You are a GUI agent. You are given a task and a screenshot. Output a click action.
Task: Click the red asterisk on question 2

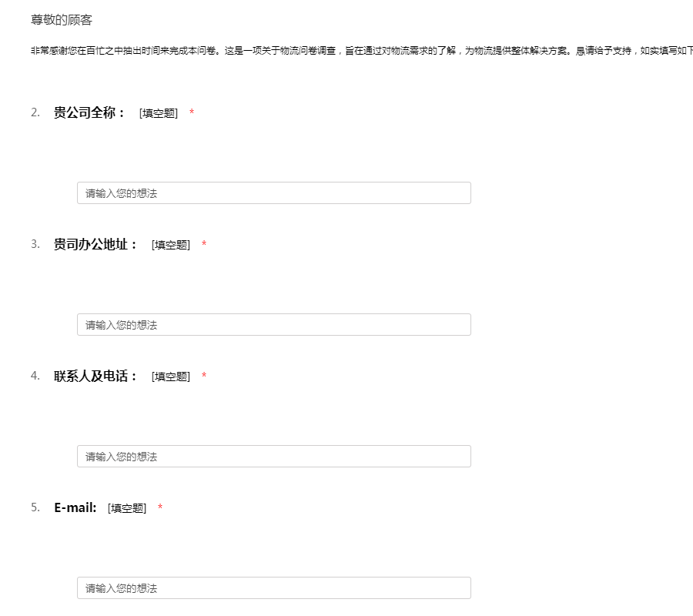coord(192,114)
